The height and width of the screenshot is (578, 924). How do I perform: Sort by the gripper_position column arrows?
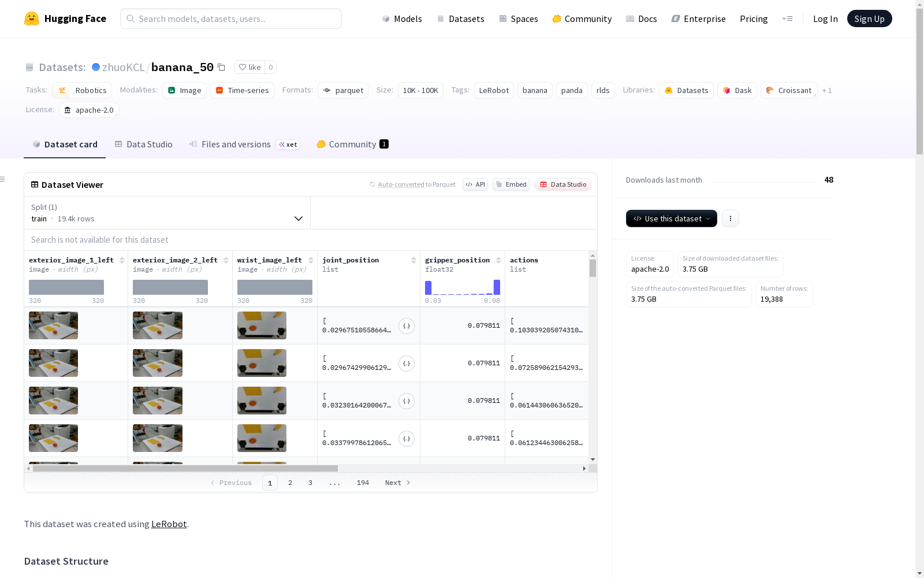498,260
